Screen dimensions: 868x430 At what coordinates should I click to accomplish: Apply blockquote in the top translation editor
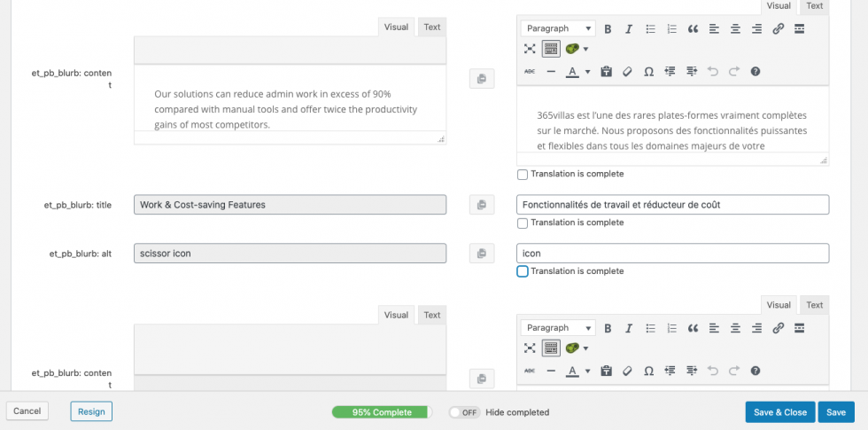click(x=693, y=28)
